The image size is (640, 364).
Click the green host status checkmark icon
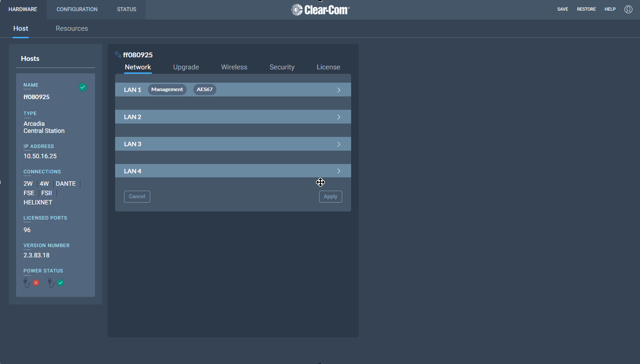click(x=83, y=88)
